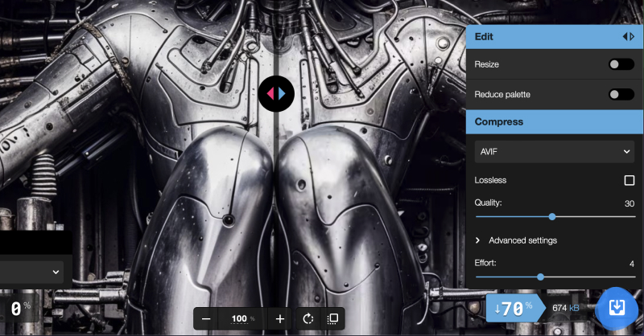Viewport: 644px width, 336px height.
Task: Download the compressed image
Action: tap(619, 309)
